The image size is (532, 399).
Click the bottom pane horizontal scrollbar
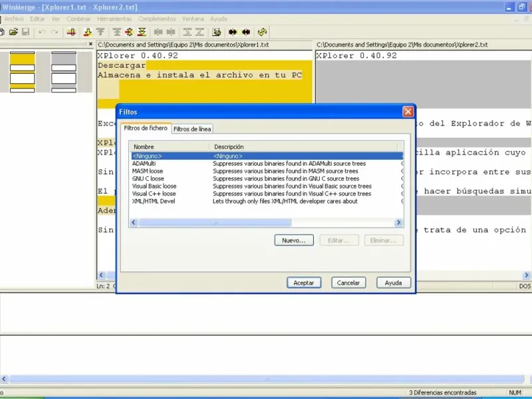pyautogui.click(x=267, y=379)
